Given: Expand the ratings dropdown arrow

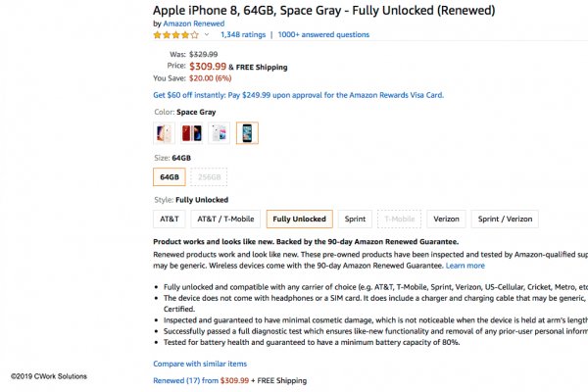Looking at the screenshot, I should [207, 35].
